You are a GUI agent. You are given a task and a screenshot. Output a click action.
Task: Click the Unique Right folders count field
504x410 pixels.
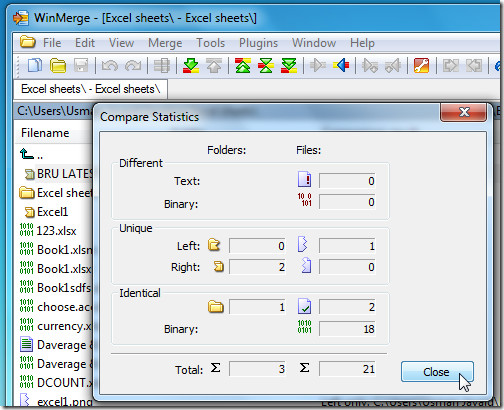tap(257, 267)
